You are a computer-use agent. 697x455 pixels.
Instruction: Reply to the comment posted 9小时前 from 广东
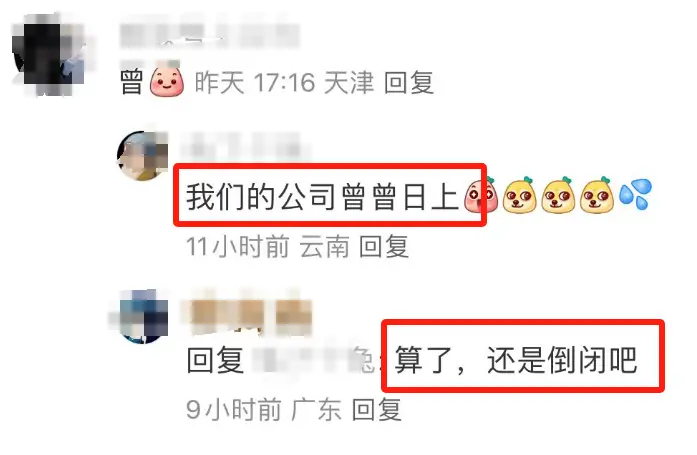[x=377, y=410]
